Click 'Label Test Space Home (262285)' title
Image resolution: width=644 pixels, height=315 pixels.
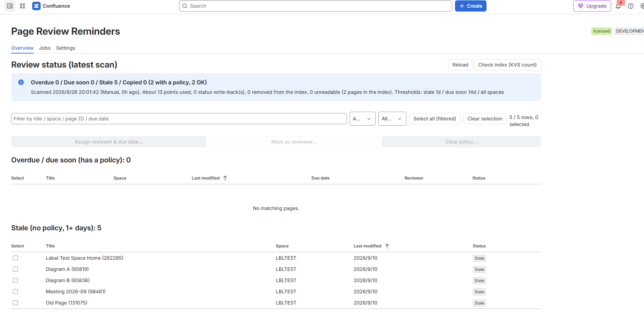point(85,258)
